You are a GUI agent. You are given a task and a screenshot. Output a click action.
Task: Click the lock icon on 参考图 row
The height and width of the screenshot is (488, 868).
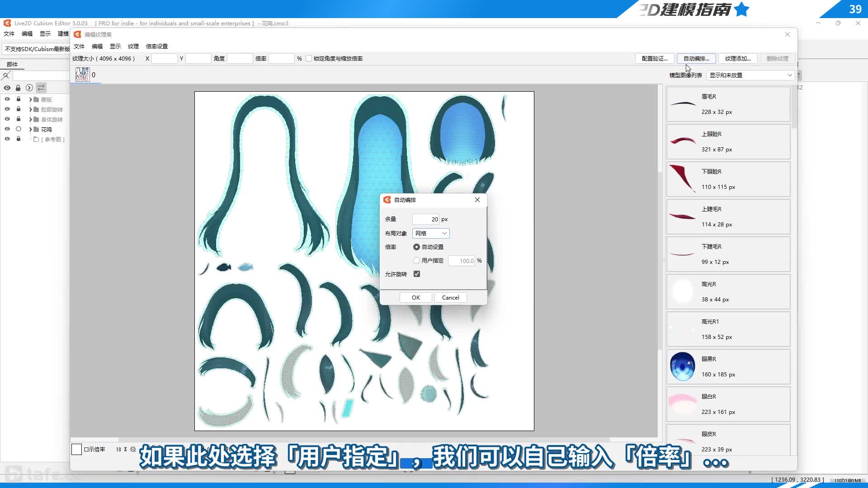19,139
